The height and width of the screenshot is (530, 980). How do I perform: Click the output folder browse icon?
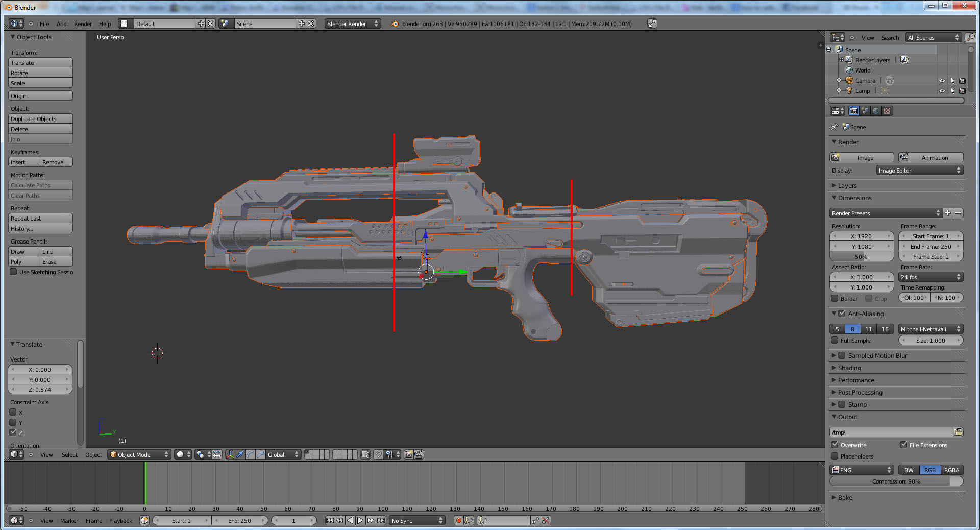(958, 432)
